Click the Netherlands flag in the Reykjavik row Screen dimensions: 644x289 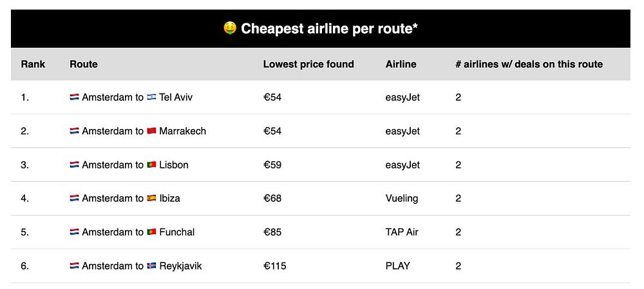[74, 265]
